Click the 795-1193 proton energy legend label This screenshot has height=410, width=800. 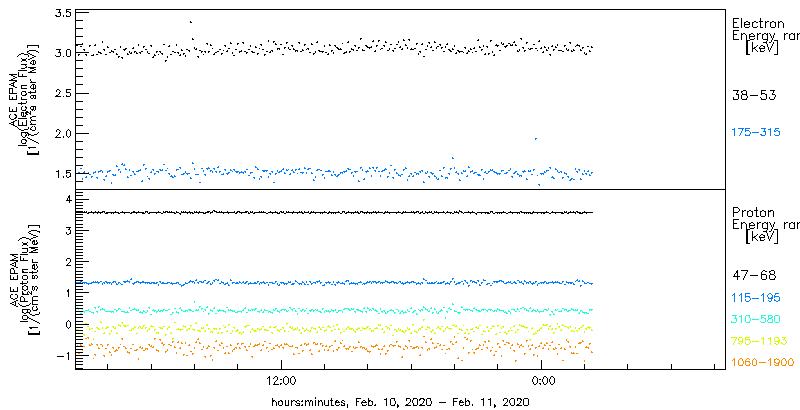(x=760, y=341)
